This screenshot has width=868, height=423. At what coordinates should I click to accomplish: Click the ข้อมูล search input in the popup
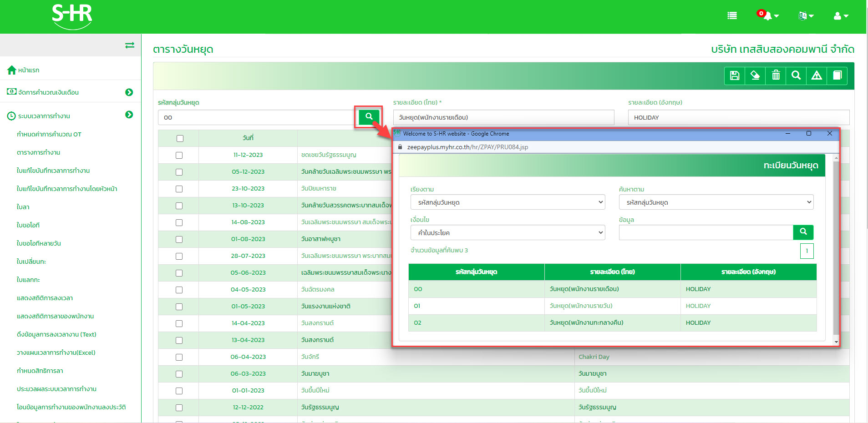tap(706, 233)
